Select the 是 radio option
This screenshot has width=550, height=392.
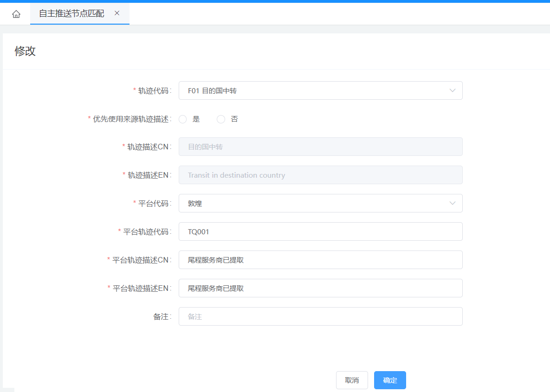point(183,119)
